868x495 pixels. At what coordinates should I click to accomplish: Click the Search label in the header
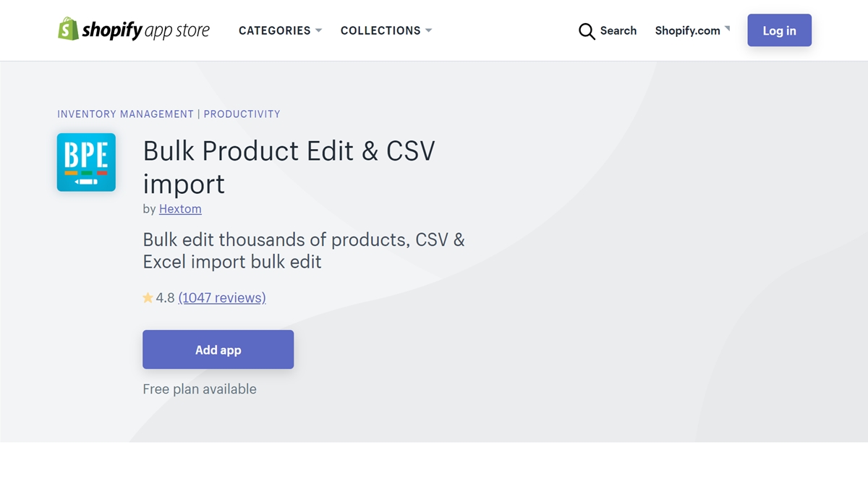coord(618,30)
